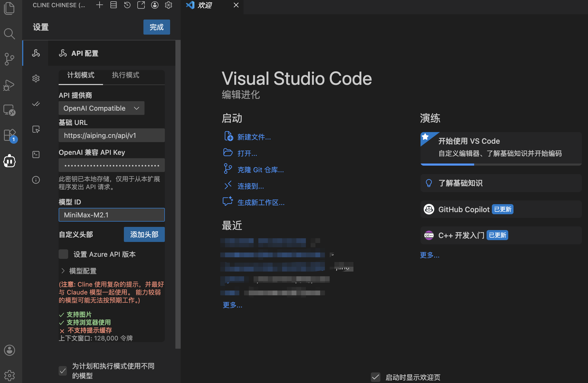
Task: Open Cline task history clock icon
Action: click(x=127, y=5)
